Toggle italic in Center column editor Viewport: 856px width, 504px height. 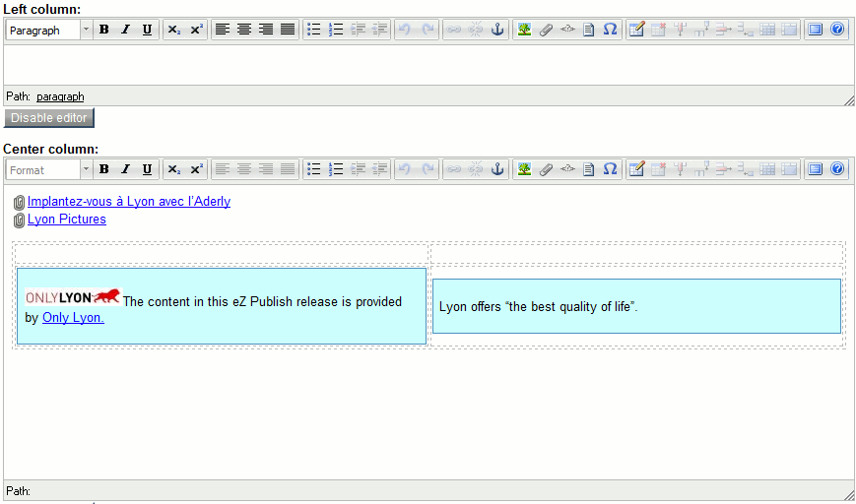125,169
